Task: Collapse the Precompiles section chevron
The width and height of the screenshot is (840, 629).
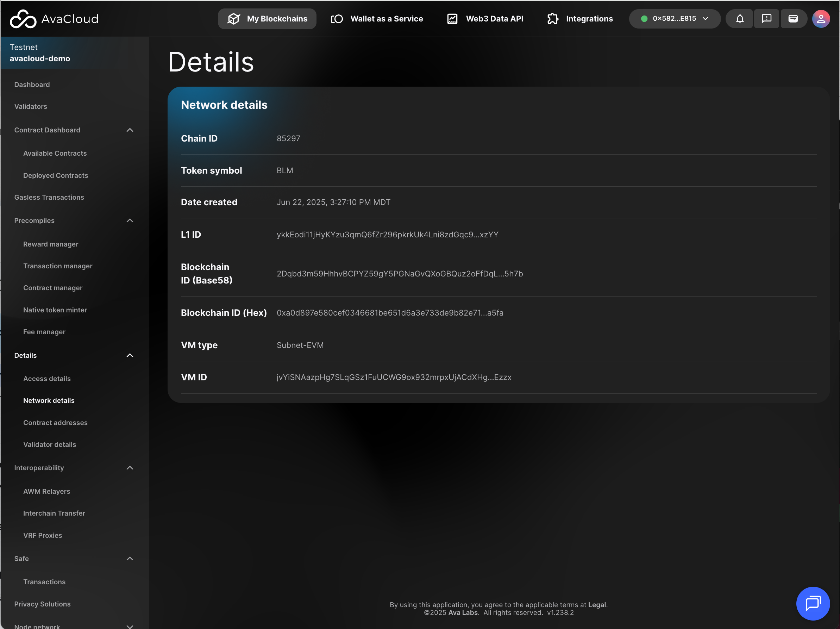Action: 130,220
